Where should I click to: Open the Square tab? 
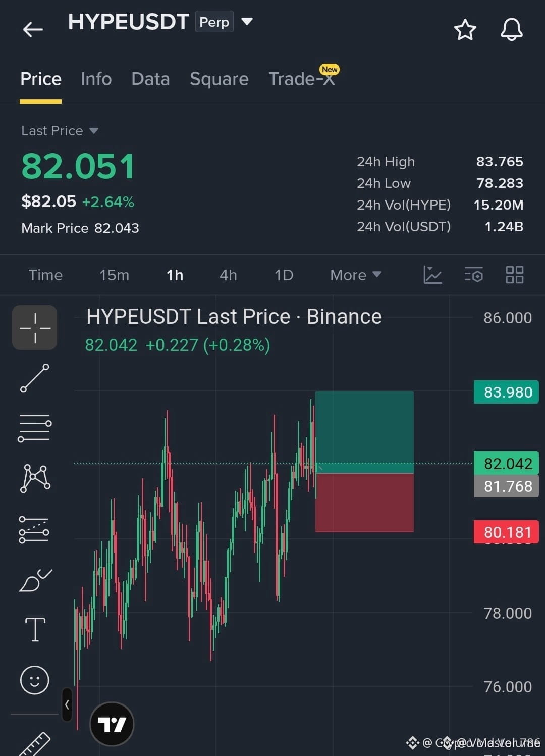219,79
